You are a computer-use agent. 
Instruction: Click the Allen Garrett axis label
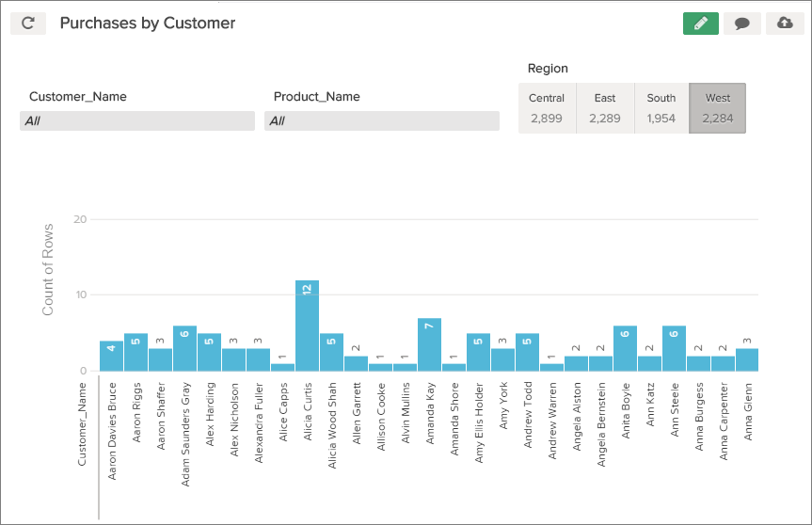tap(357, 413)
